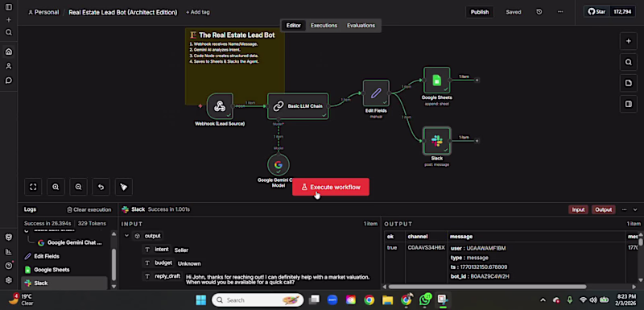Open the three-dot workflow options menu
The height and width of the screenshot is (310, 644).
coord(560,12)
